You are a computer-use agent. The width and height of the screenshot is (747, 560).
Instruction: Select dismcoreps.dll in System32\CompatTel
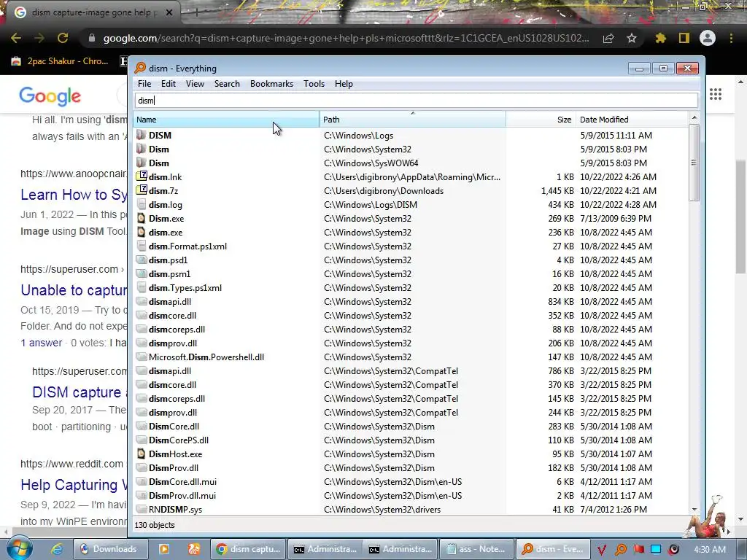click(177, 399)
